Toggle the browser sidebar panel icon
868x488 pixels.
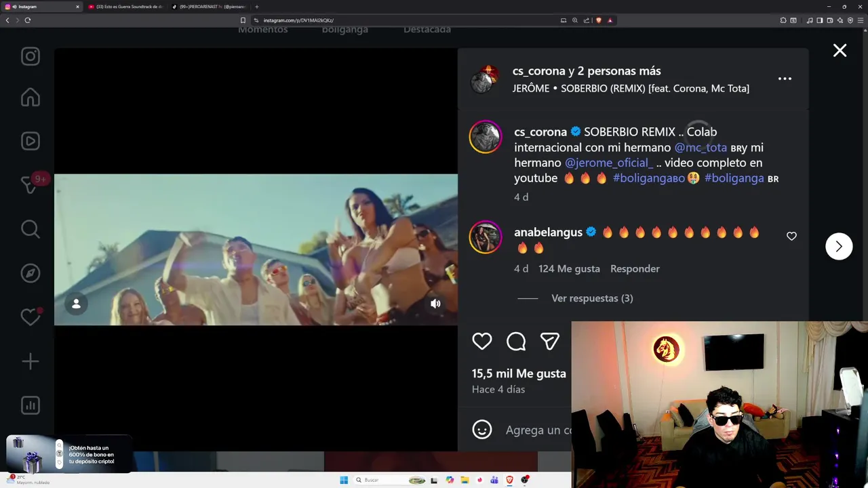tap(820, 20)
